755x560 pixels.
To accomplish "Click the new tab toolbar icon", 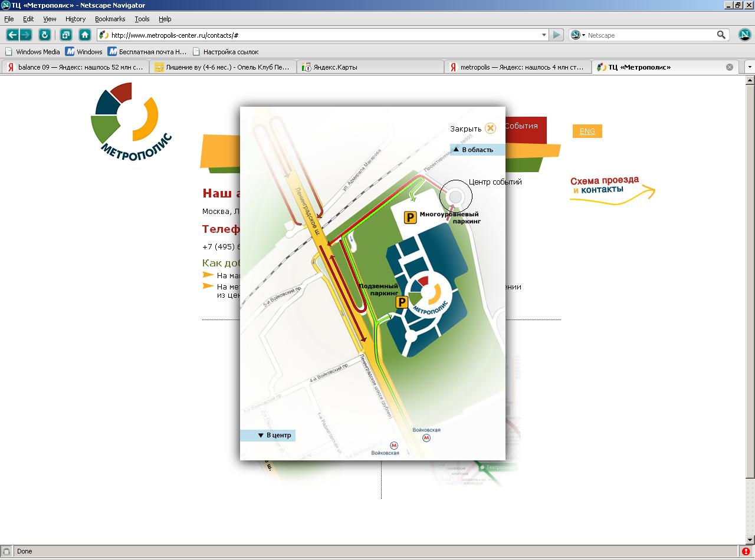I will [65, 35].
